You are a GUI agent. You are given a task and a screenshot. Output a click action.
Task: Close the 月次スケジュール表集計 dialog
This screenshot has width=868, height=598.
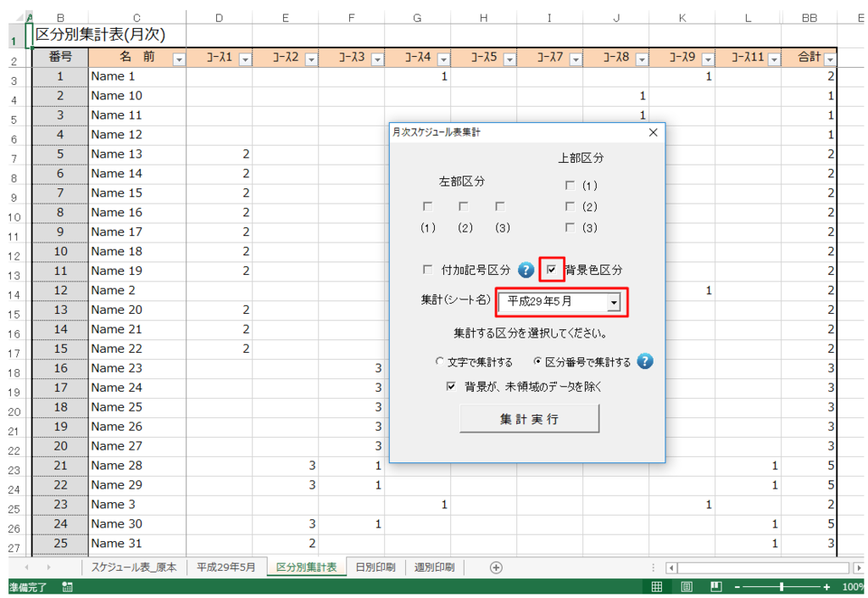[653, 132]
